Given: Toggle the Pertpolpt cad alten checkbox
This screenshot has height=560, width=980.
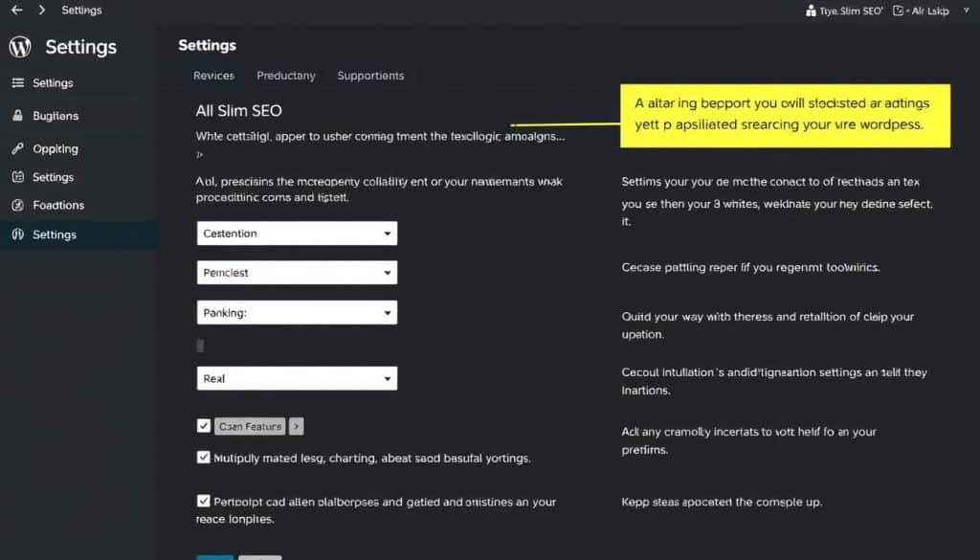Looking at the screenshot, I should tap(203, 501).
